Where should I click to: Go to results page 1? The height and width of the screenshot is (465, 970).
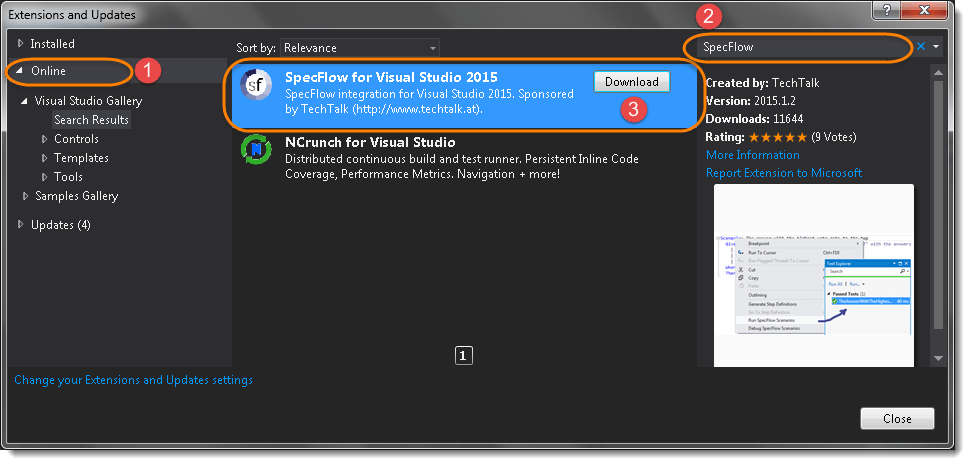[463, 356]
